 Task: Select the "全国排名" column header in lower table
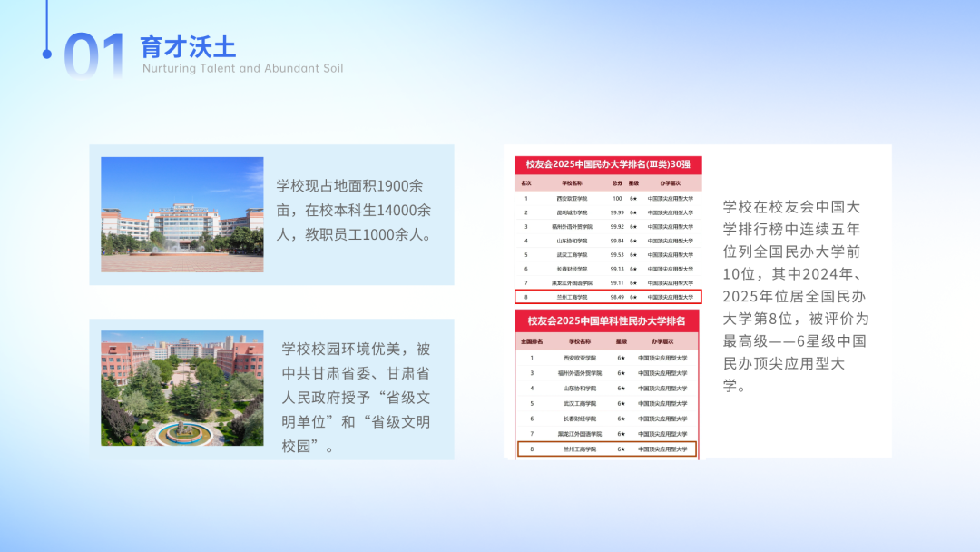click(531, 341)
